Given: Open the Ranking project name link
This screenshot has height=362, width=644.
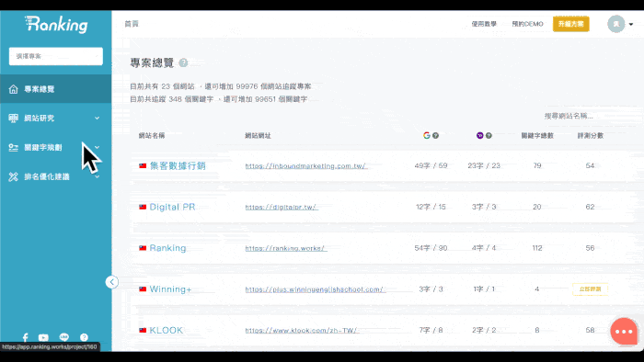Looking at the screenshot, I should tap(167, 248).
